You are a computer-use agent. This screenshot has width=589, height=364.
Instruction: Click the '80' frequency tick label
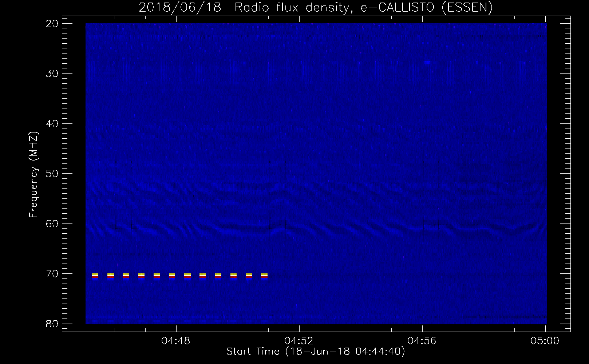pos(52,324)
